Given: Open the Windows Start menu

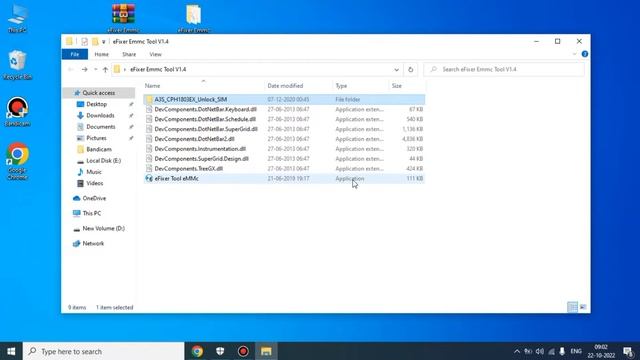Looking at the screenshot, I should [x=11, y=351].
